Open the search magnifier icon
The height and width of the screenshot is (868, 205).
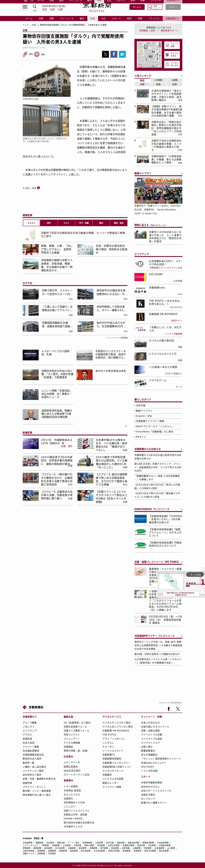tap(34, 7)
